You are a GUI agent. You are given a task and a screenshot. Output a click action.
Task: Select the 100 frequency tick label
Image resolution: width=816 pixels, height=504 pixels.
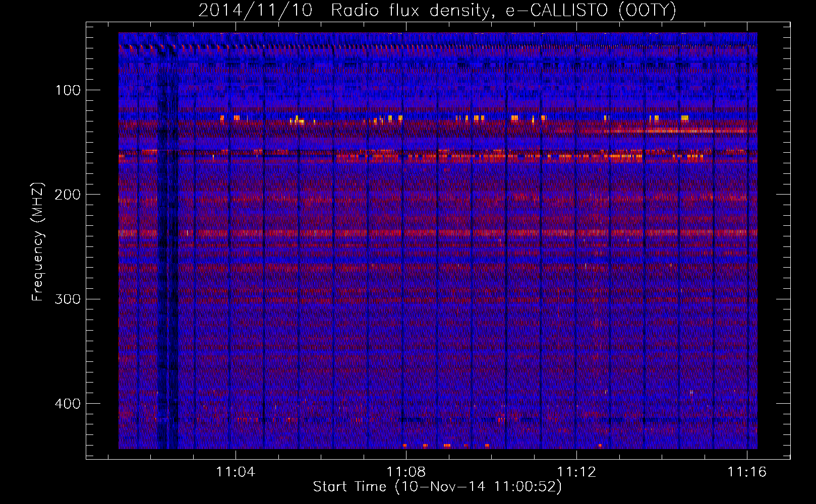pos(67,90)
